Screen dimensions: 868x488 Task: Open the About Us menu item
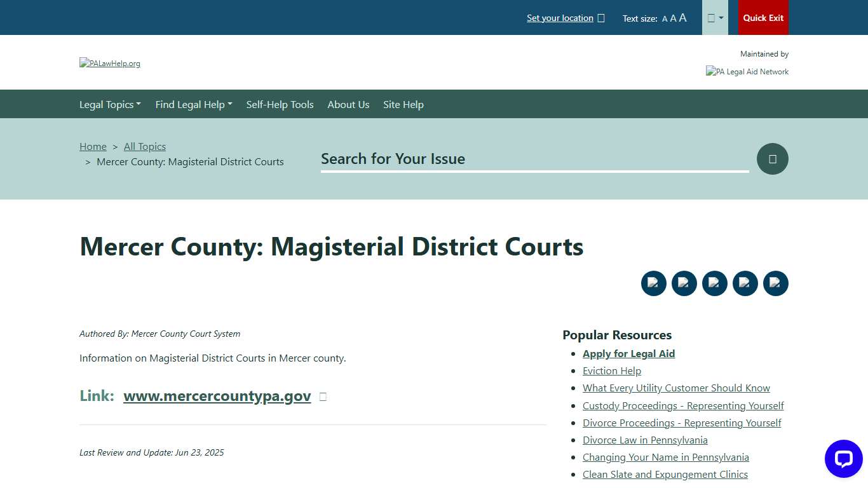coord(348,104)
